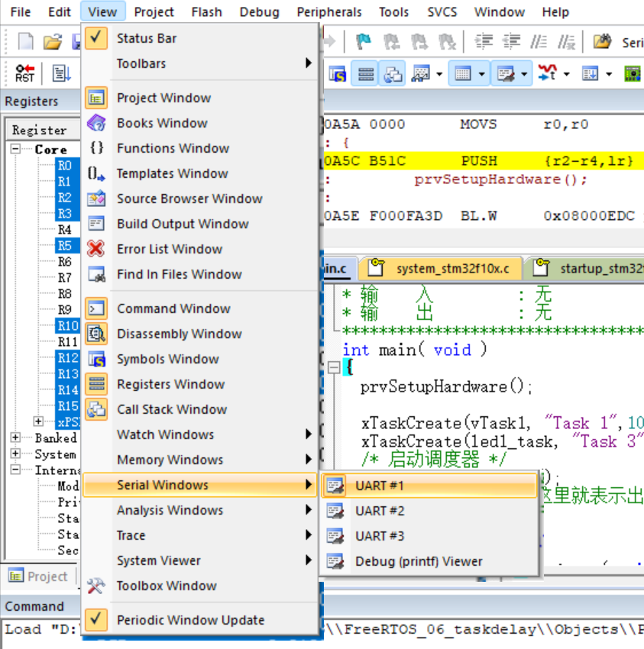Click the Memory Windows toolbar icon

462,73
